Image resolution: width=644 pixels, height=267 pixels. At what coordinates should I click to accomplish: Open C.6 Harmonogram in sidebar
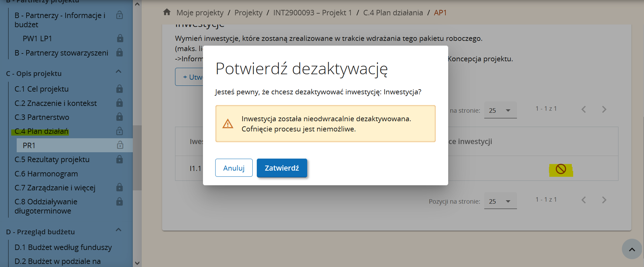point(46,174)
